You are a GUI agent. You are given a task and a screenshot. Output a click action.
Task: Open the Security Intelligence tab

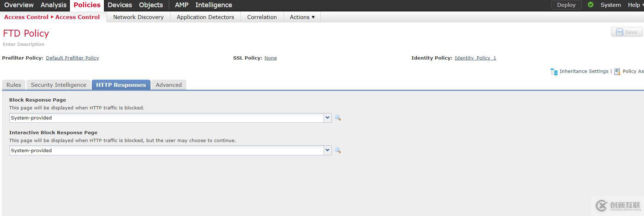click(58, 85)
